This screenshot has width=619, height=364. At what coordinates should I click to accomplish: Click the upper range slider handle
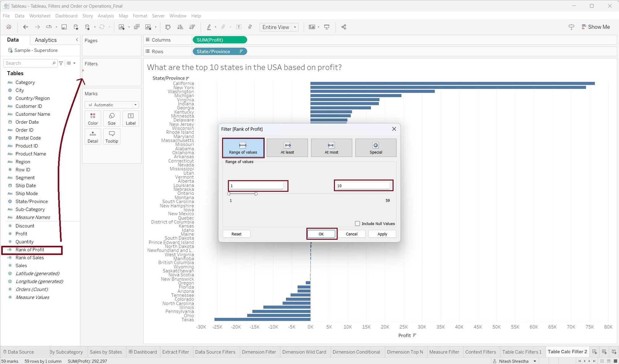pos(256,194)
